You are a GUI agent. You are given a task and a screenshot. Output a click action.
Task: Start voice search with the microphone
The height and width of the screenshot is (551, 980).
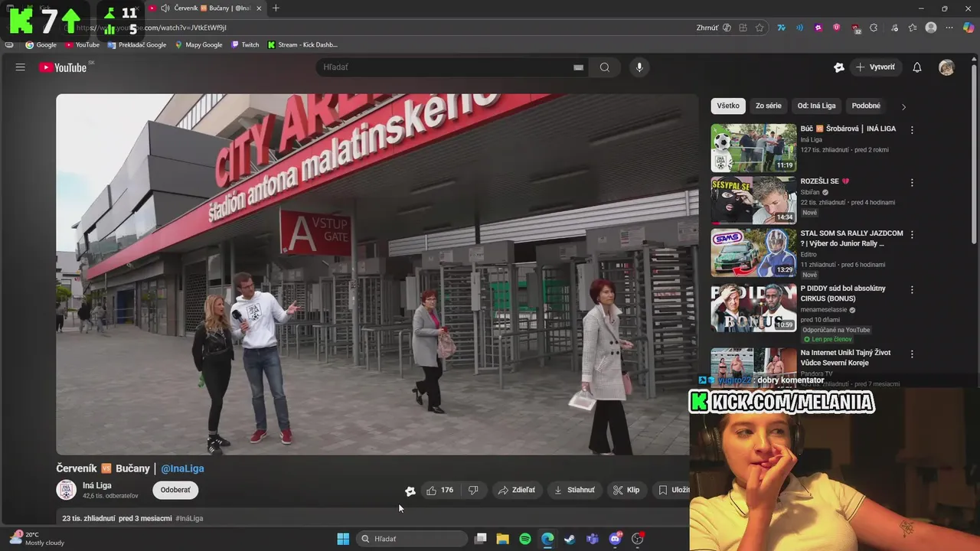point(639,67)
